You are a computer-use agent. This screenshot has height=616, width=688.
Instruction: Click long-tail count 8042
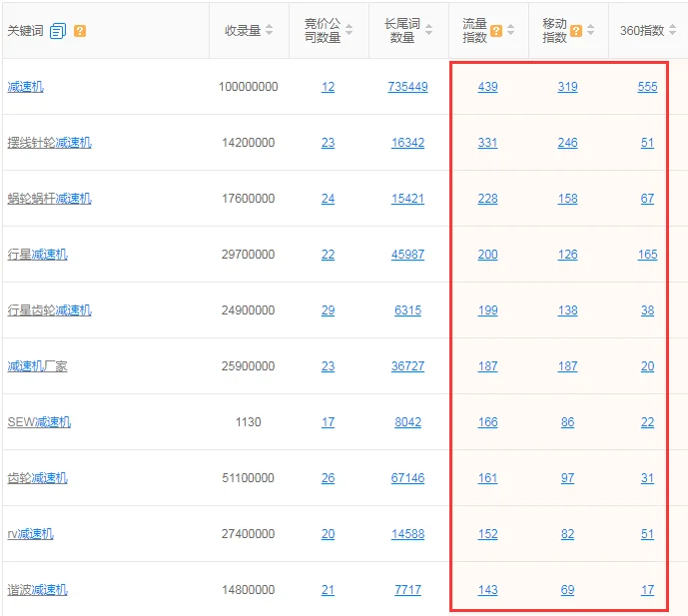407,422
